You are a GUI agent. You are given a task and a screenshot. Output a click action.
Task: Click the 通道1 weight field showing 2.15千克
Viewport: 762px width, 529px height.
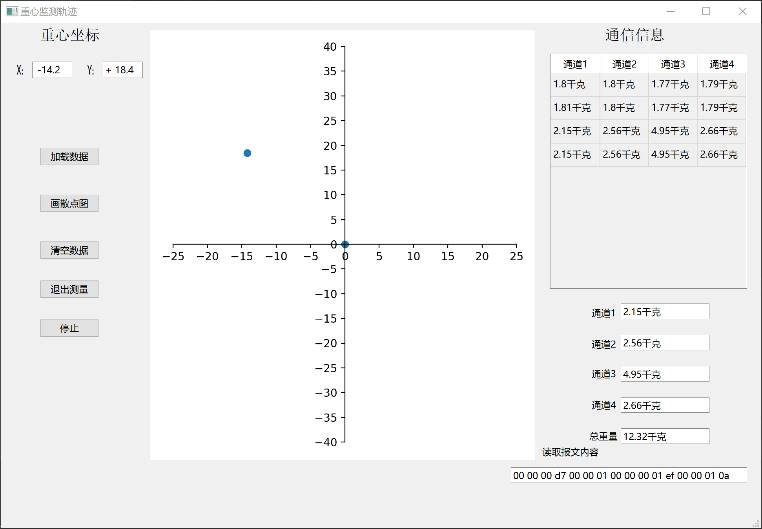[x=664, y=312]
